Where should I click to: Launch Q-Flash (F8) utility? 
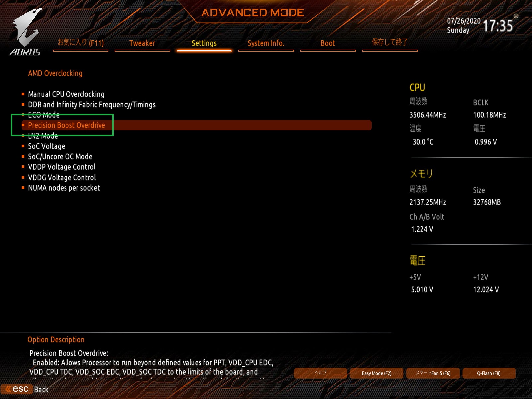click(x=489, y=373)
